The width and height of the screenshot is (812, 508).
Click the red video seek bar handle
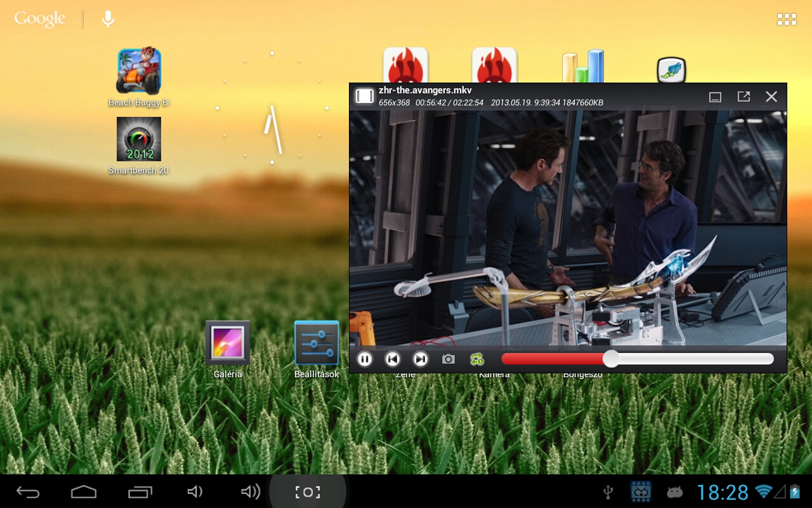point(611,359)
